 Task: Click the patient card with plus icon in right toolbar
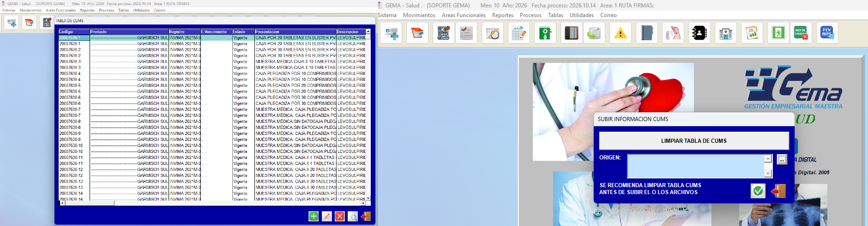pyautogui.click(x=392, y=33)
